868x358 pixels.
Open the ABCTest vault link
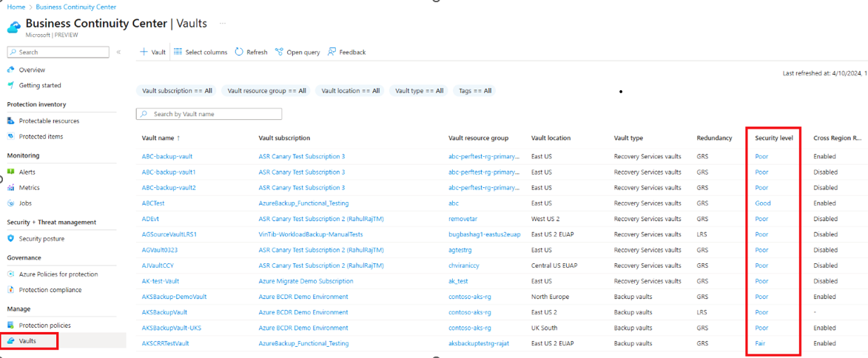point(152,203)
